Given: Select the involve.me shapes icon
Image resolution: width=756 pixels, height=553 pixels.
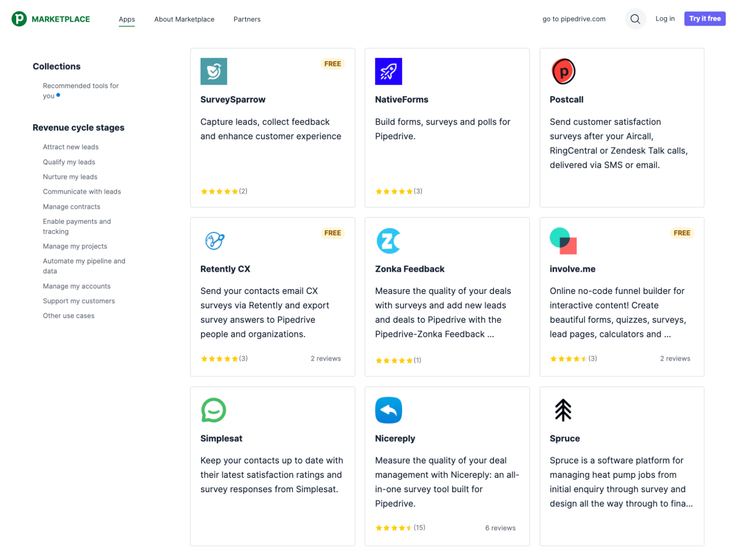Looking at the screenshot, I should (x=563, y=240).
